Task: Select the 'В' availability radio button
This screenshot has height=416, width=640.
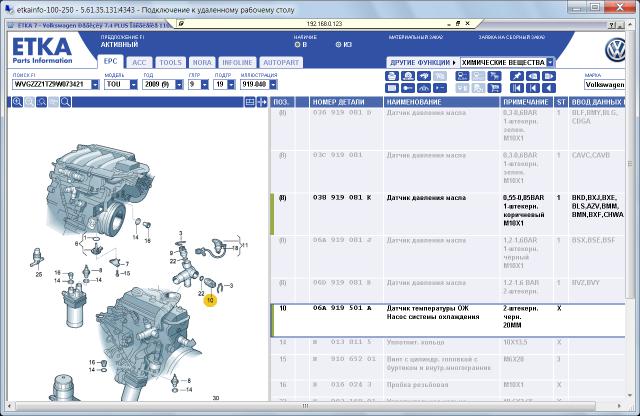Action: coord(297,44)
